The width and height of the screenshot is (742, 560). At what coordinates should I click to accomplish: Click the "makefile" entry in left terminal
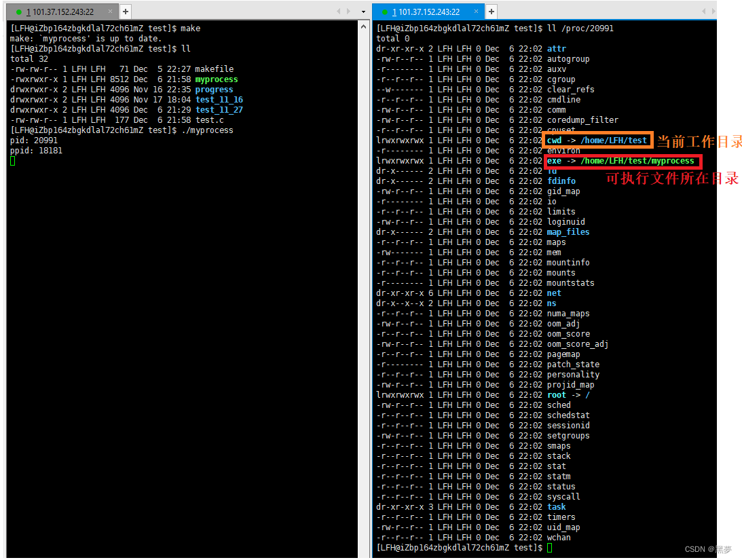[215, 69]
